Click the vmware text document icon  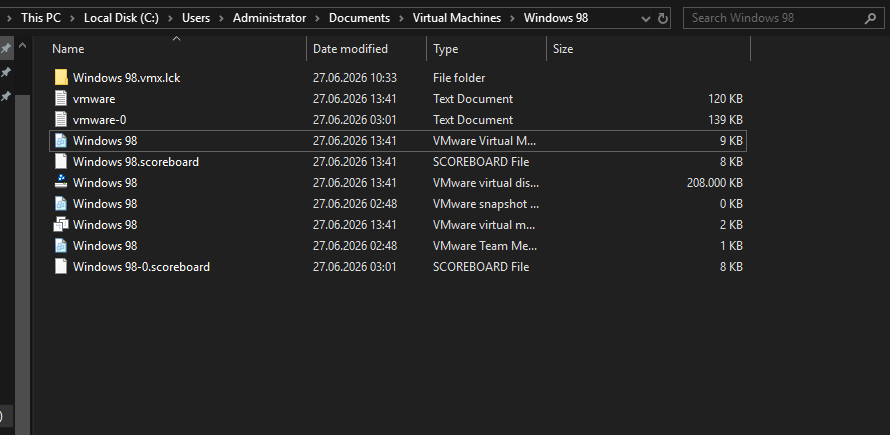(61, 99)
